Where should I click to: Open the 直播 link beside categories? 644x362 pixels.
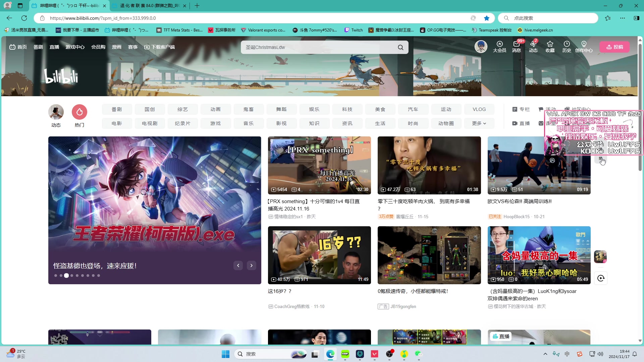point(521,123)
